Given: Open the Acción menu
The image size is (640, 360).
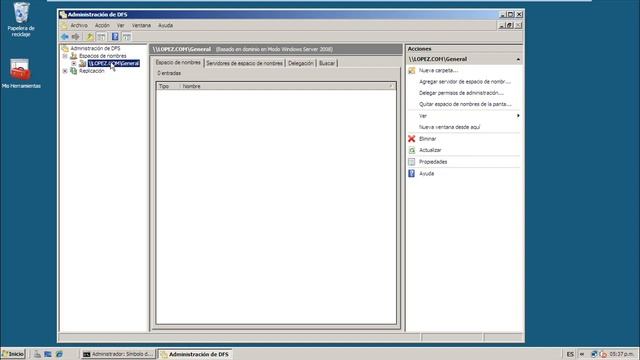Looking at the screenshot, I should coord(102,25).
